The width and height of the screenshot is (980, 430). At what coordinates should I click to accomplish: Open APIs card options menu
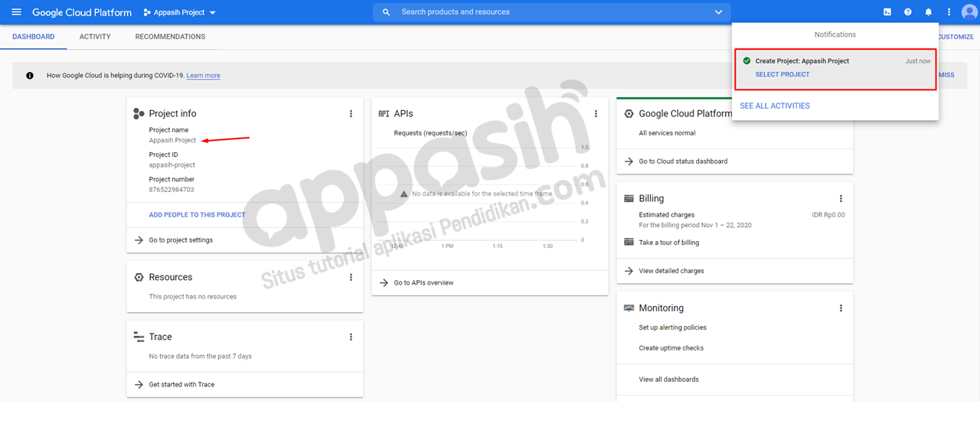click(x=596, y=113)
